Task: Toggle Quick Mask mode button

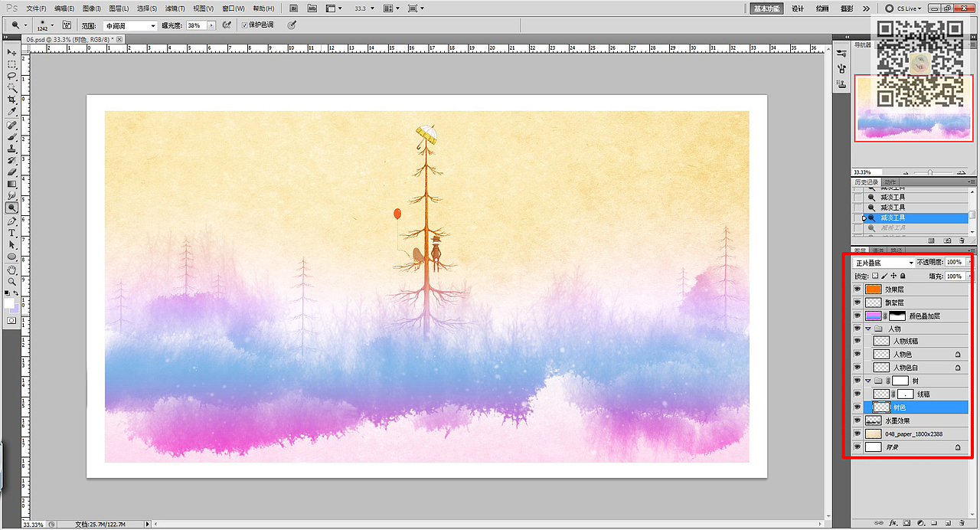Action: tap(11, 319)
